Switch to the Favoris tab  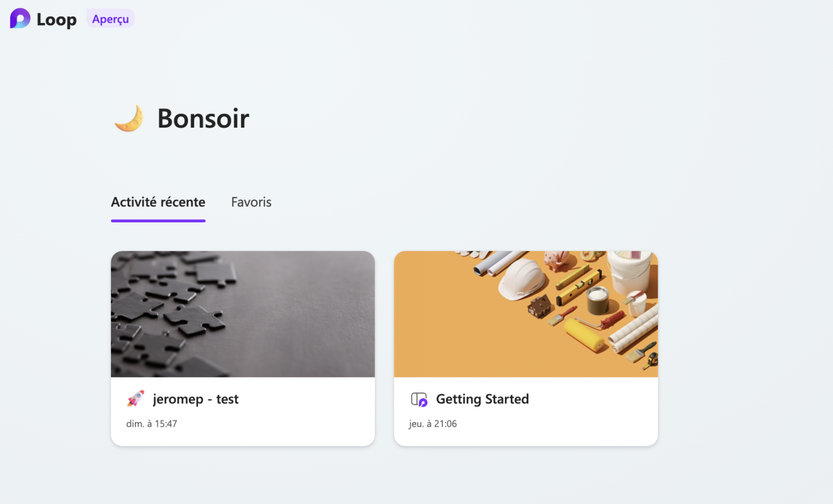tap(251, 202)
